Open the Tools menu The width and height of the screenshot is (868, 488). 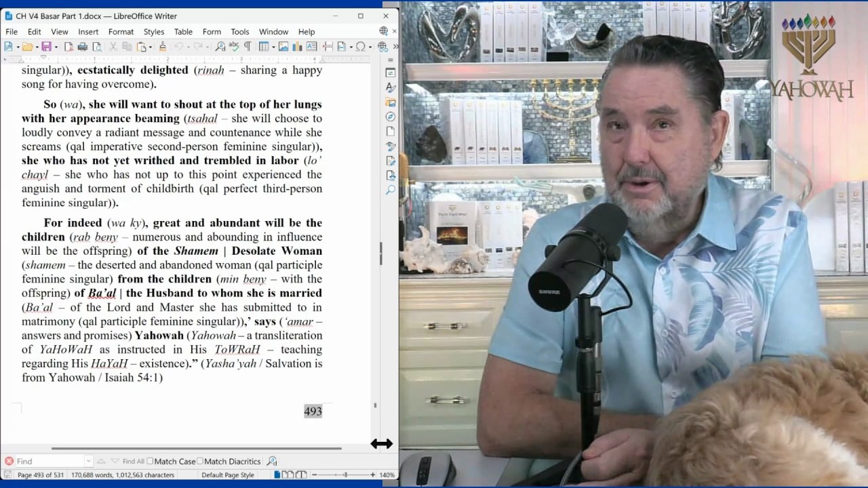pyautogui.click(x=240, y=32)
